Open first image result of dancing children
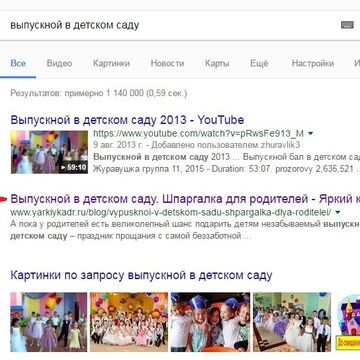The width and height of the screenshot is (360, 360). [49, 322]
